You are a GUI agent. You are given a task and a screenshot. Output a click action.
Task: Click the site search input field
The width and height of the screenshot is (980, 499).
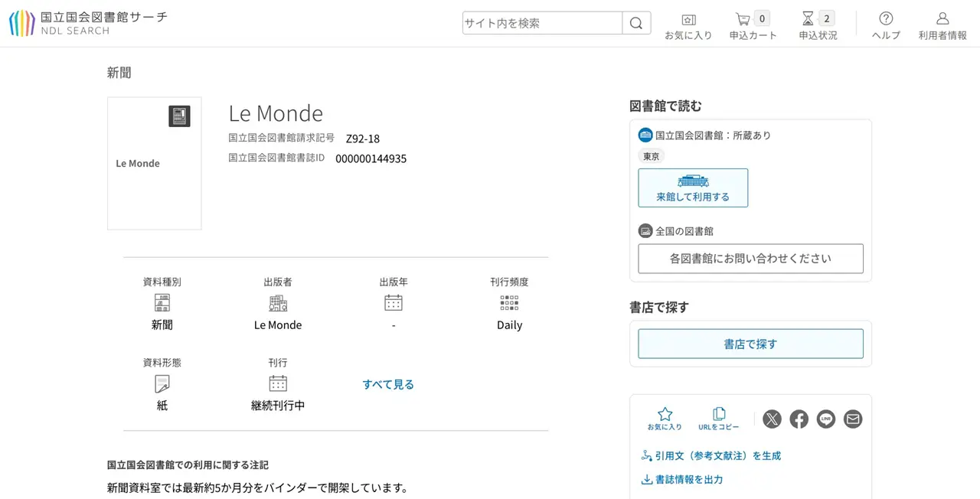(x=542, y=23)
